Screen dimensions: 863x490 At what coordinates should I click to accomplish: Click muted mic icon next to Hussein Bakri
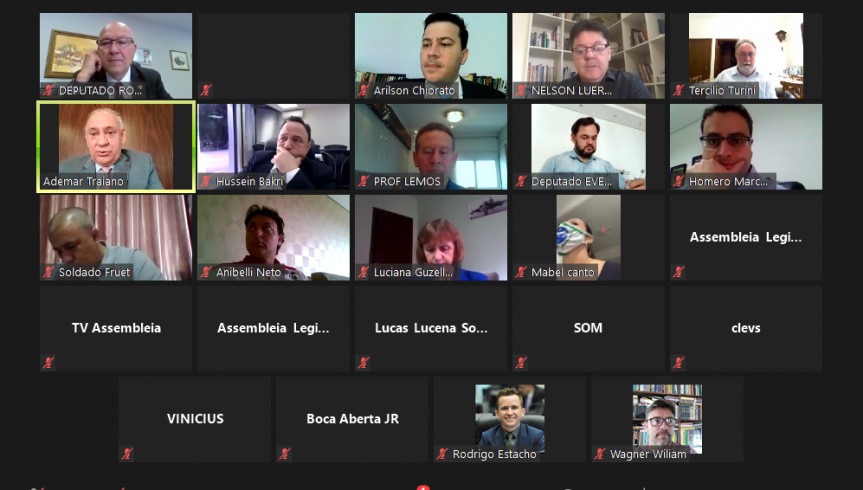coord(206,181)
